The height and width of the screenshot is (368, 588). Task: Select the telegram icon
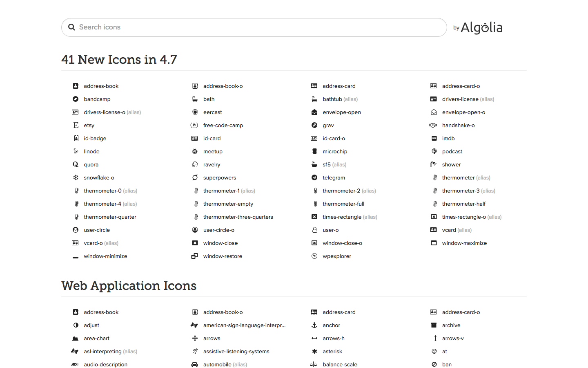333,177
